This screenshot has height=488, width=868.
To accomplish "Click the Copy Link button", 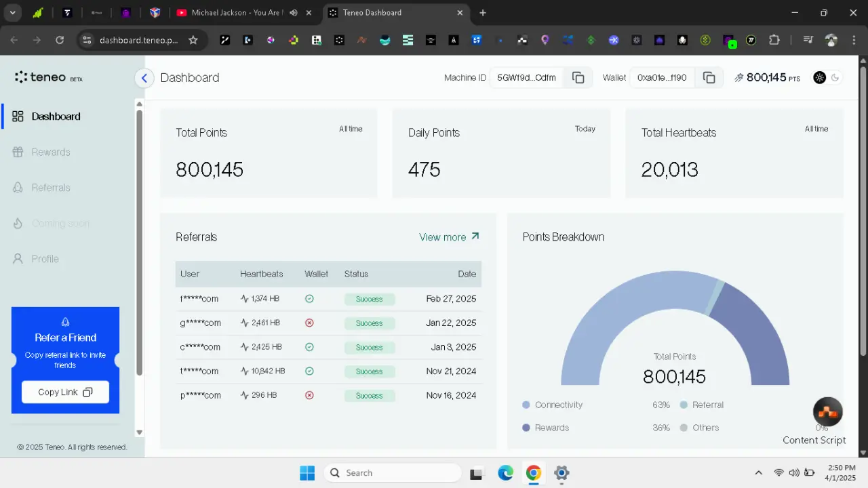I will [x=65, y=392].
